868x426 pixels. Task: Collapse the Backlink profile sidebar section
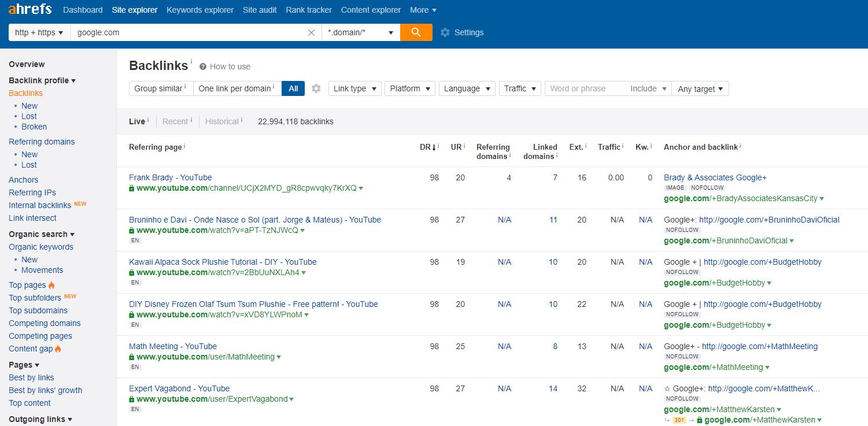pyautogui.click(x=42, y=80)
